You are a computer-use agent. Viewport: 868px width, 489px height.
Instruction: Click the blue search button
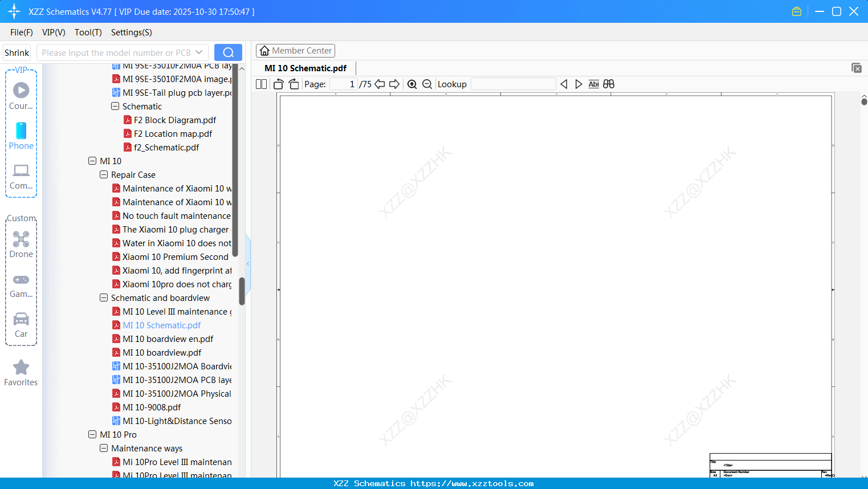coord(228,52)
